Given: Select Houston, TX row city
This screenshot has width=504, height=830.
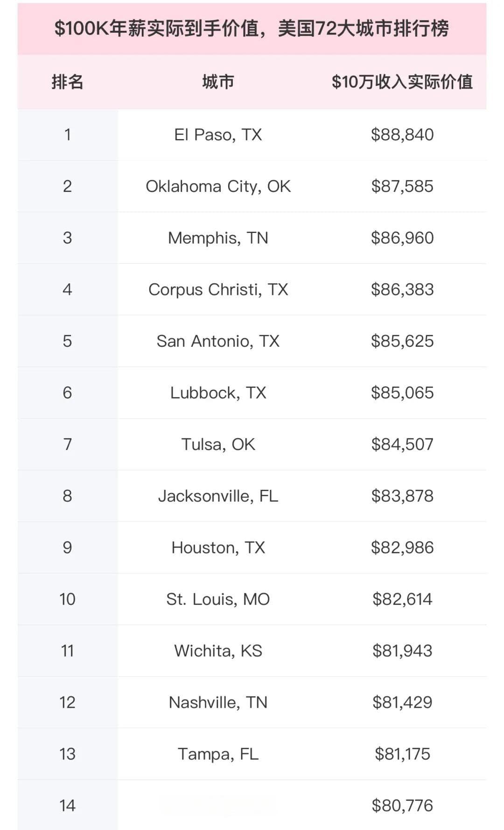Looking at the screenshot, I should (218, 548).
